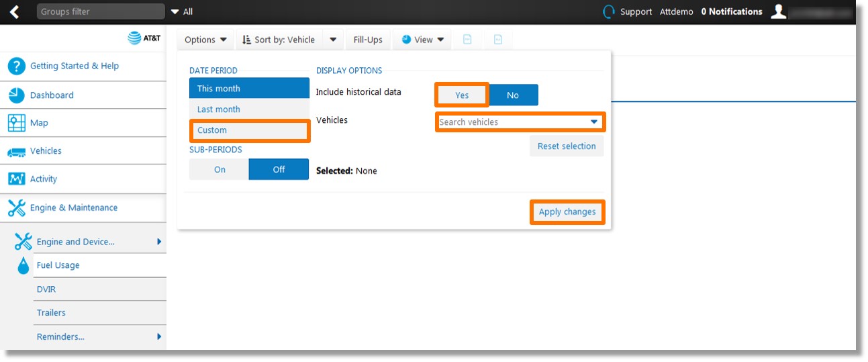Open the user profile icon
The width and height of the screenshot is (868, 362).
click(x=778, y=11)
